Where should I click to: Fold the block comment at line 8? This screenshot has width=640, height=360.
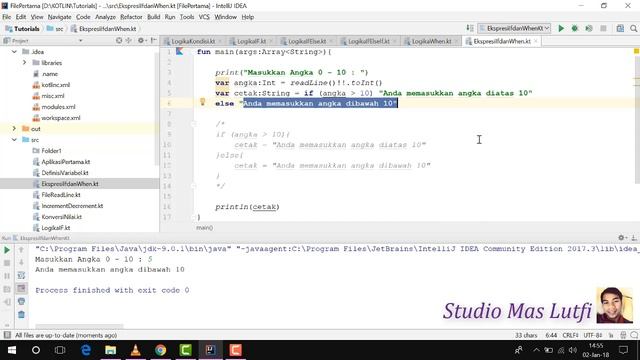[x=194, y=124]
